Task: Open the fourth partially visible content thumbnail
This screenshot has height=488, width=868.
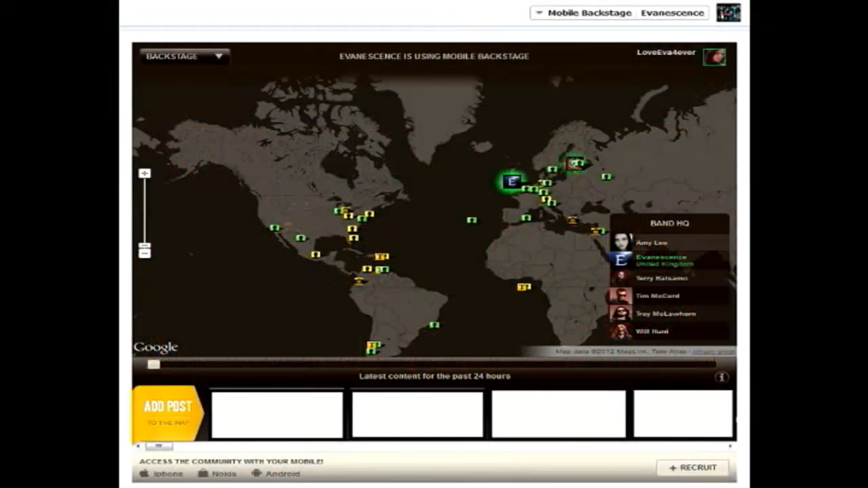Action: 683,414
